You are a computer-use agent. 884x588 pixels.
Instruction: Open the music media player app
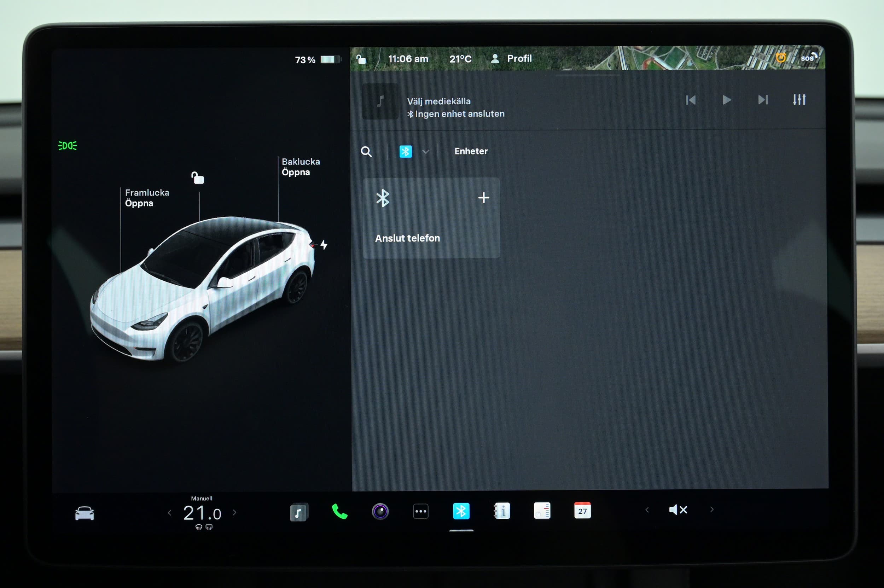point(298,512)
